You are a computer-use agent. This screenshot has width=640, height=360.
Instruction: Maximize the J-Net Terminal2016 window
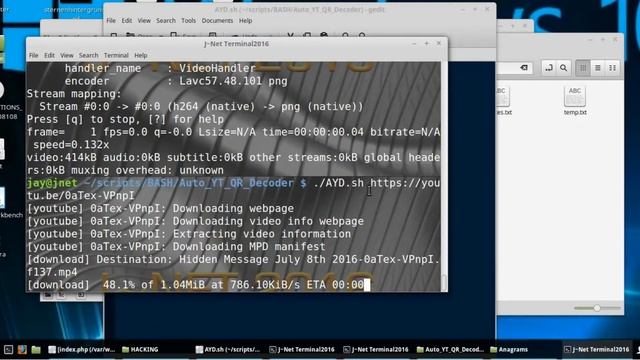[427, 43]
